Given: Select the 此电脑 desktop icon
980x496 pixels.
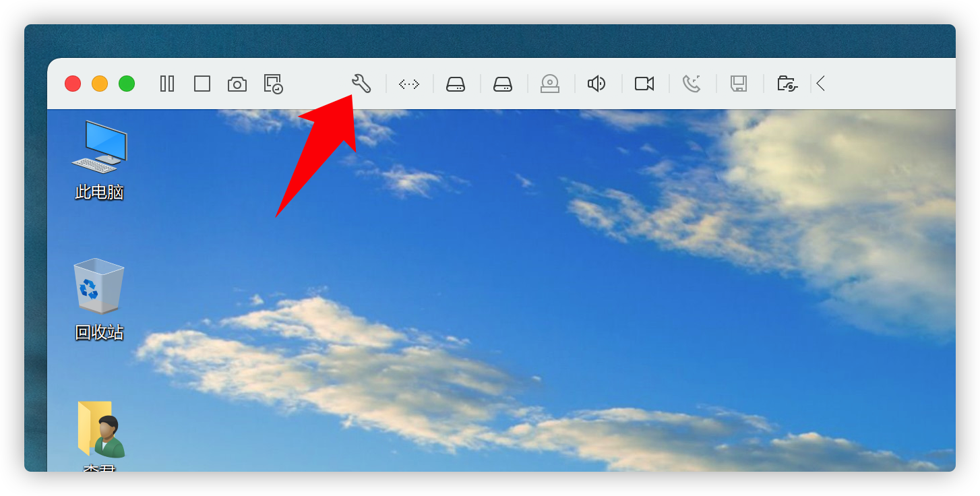Looking at the screenshot, I should [99, 160].
